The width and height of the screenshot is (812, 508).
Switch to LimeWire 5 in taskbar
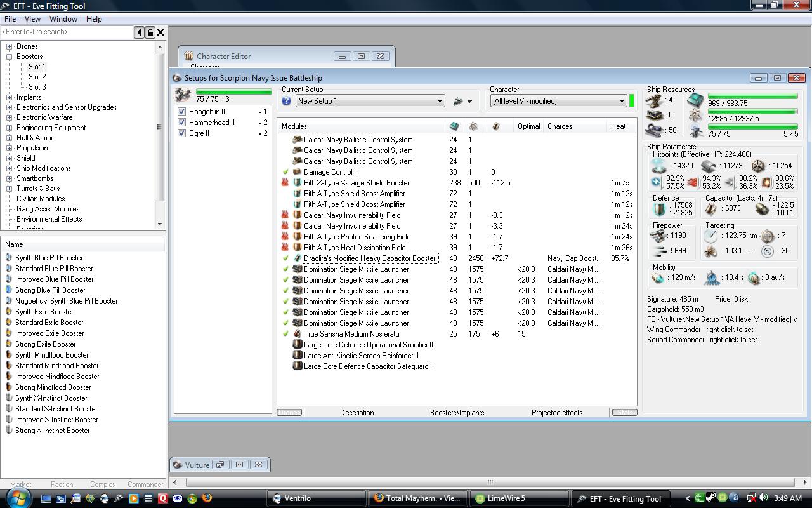pos(519,498)
